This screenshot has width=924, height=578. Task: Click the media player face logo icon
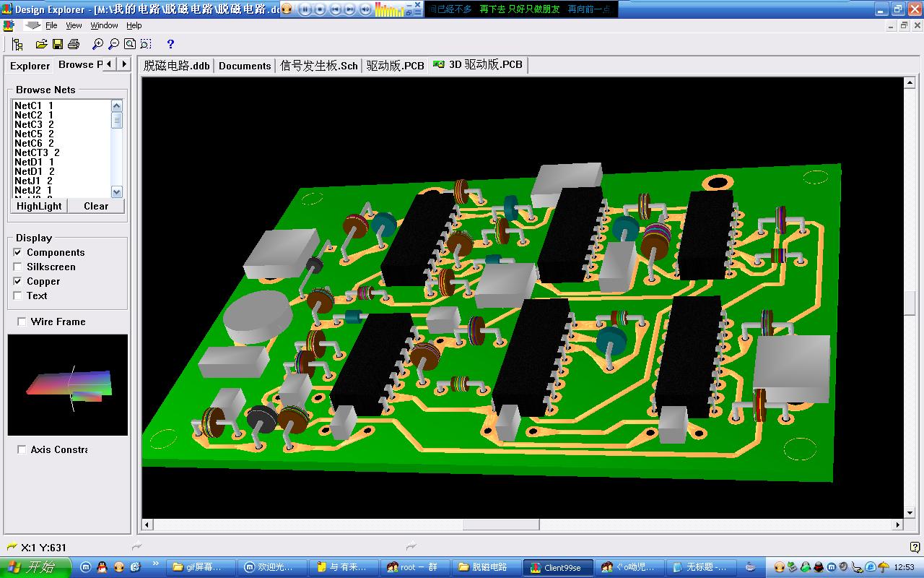pyautogui.click(x=287, y=9)
